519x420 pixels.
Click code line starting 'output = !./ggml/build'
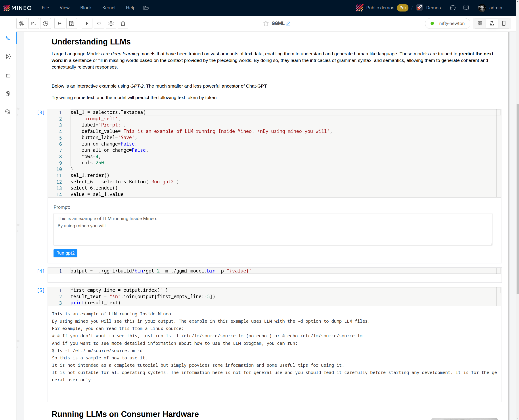pyautogui.click(x=161, y=271)
